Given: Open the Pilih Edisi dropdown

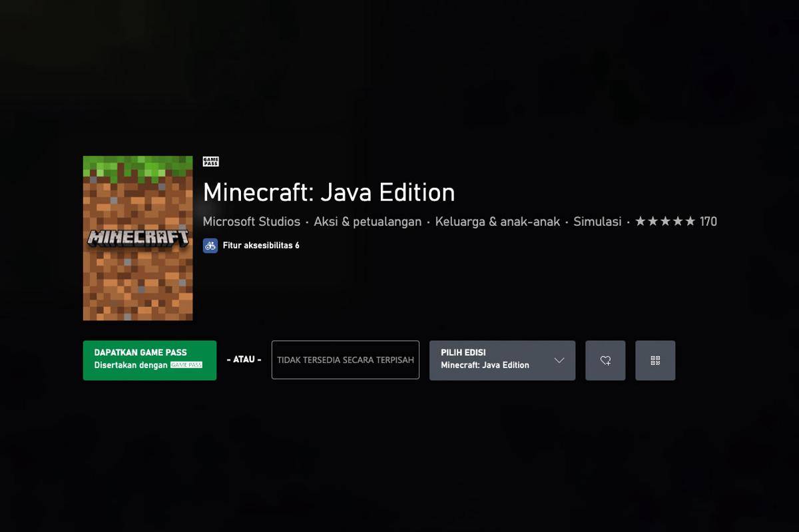Looking at the screenshot, I should [502, 360].
